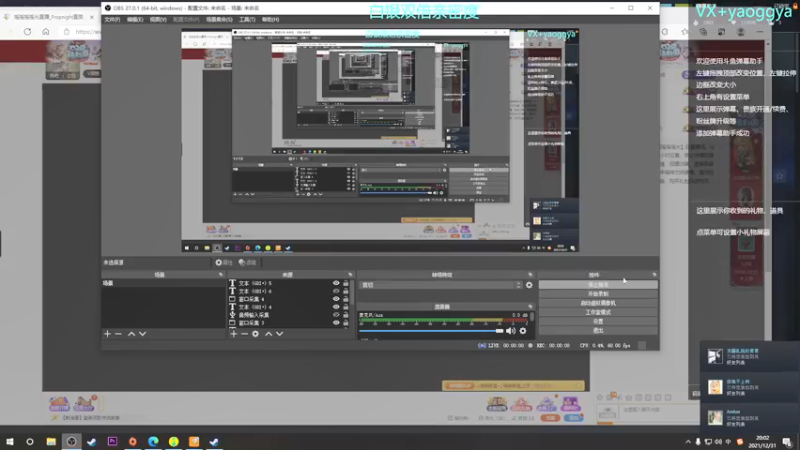Open Microsoft Edge from the taskbar
800x450 pixels.
coord(153,441)
